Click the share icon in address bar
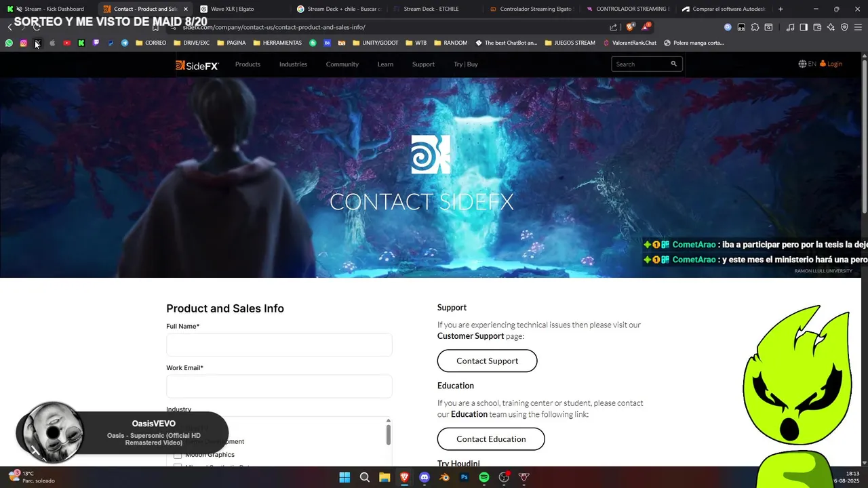The image size is (868, 488). click(614, 27)
